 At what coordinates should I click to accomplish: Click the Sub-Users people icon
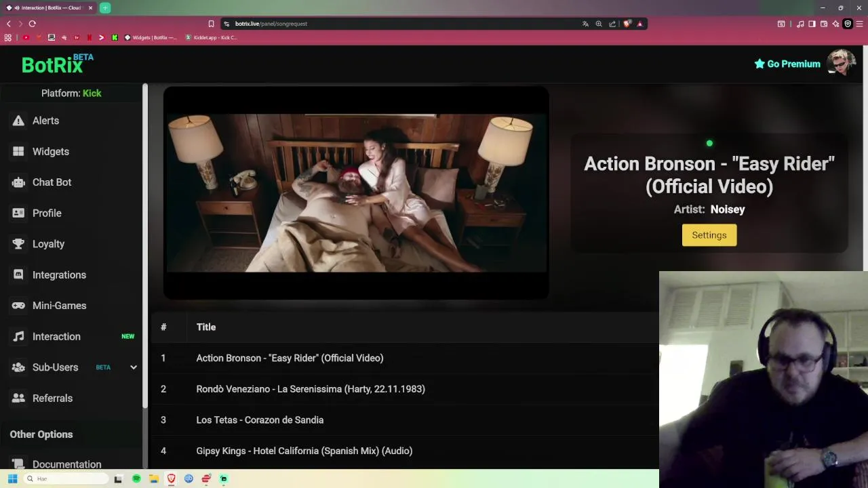[18, 367]
